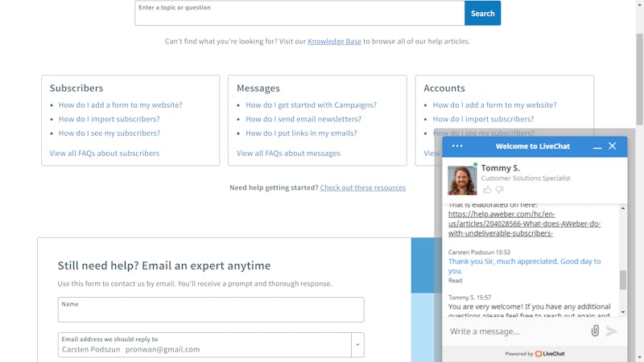Open Accounts 'How do I import subscribers?' link
This screenshot has width=644, height=362.
coord(484,118)
